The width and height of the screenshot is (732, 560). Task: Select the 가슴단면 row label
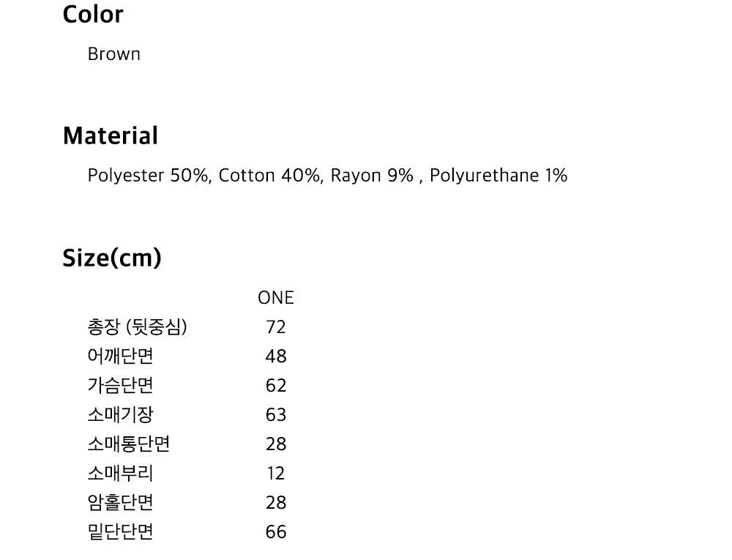pyautogui.click(x=120, y=386)
